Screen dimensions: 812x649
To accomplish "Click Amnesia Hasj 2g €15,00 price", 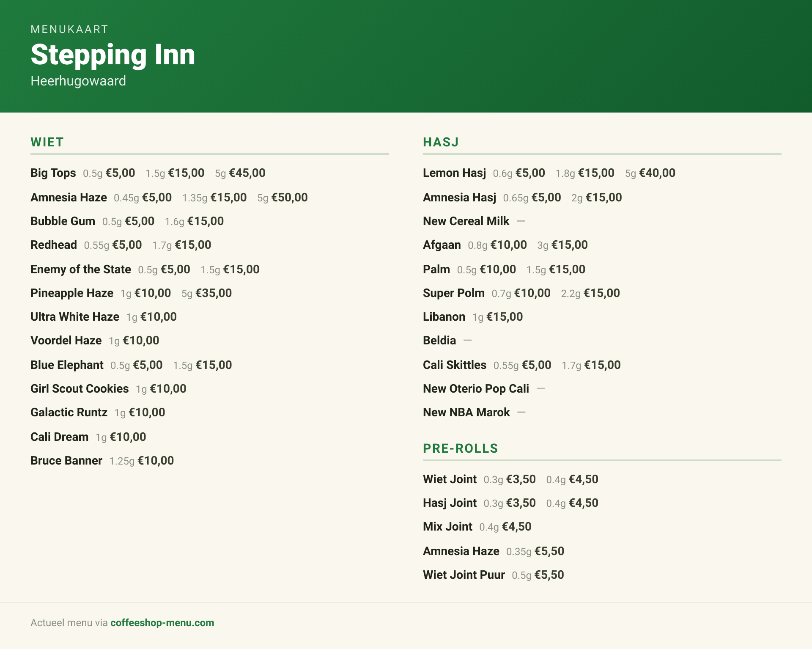I will tap(596, 198).
